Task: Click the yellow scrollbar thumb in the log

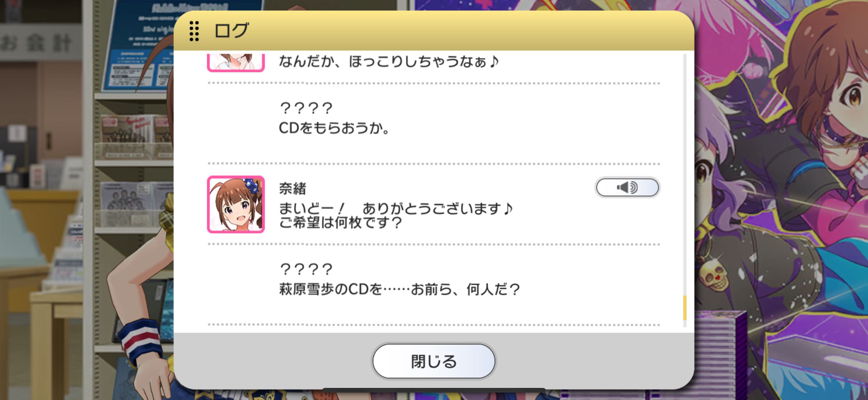Action: click(x=685, y=308)
